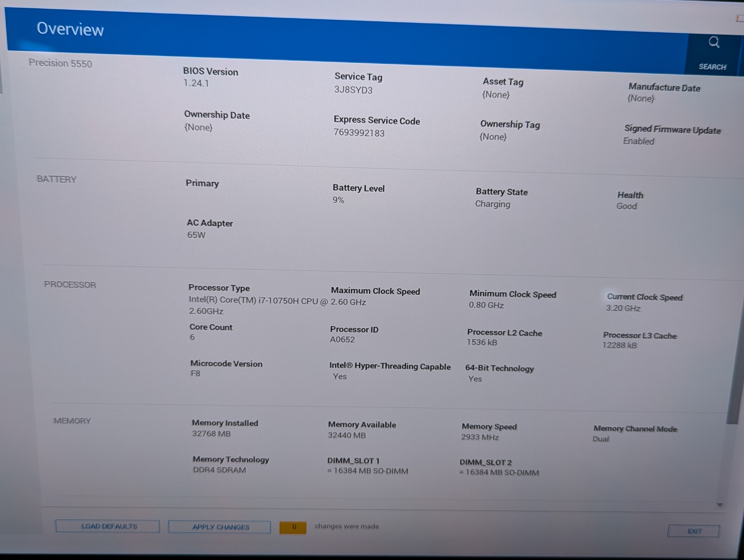Select the Overview header title

pyautogui.click(x=70, y=29)
